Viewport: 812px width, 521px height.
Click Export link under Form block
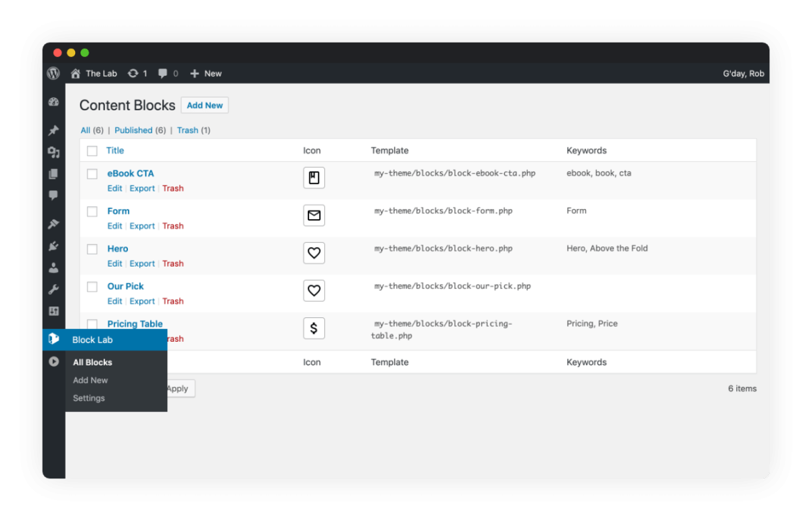click(x=142, y=226)
